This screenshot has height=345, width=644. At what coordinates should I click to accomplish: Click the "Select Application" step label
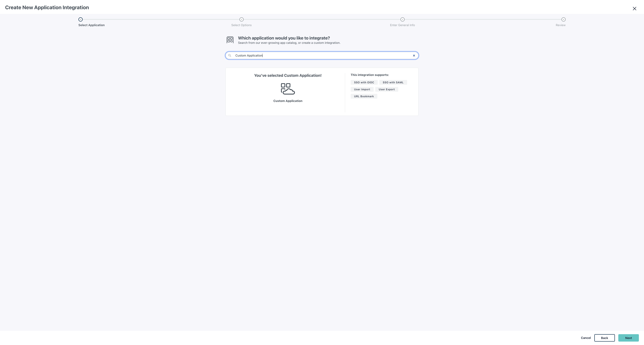click(92, 25)
